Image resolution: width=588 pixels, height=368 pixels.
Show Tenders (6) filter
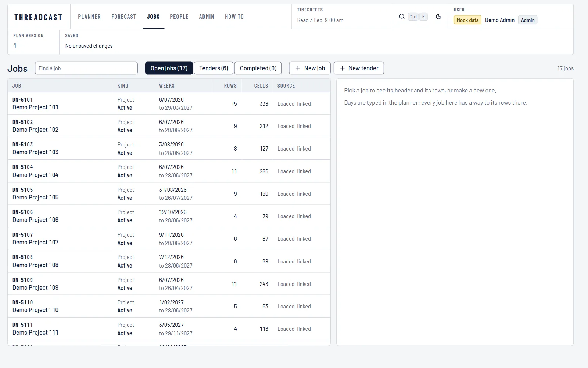click(214, 68)
